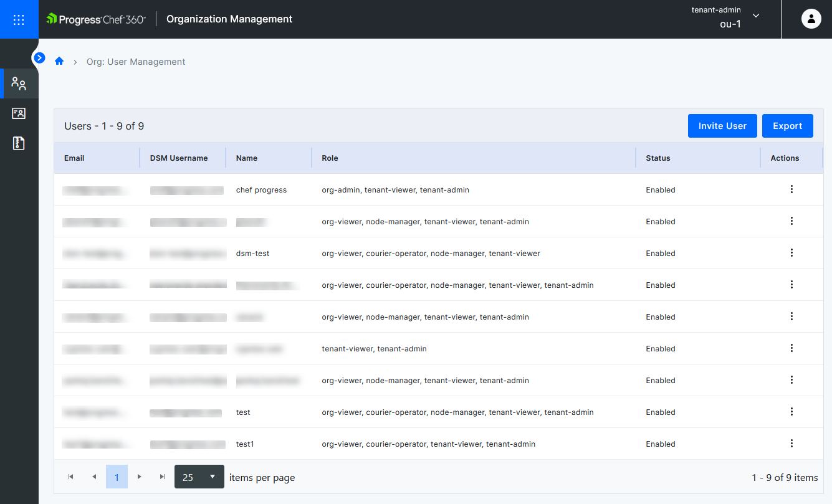Open actions menu for the dsm-test user
The width and height of the screenshot is (832, 504).
(x=791, y=252)
